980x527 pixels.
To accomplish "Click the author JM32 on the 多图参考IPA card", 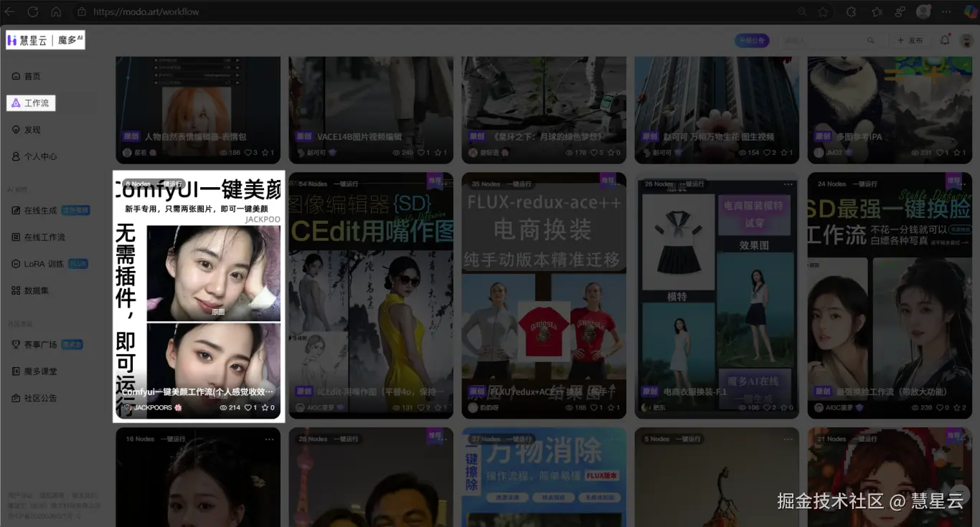I will point(834,153).
